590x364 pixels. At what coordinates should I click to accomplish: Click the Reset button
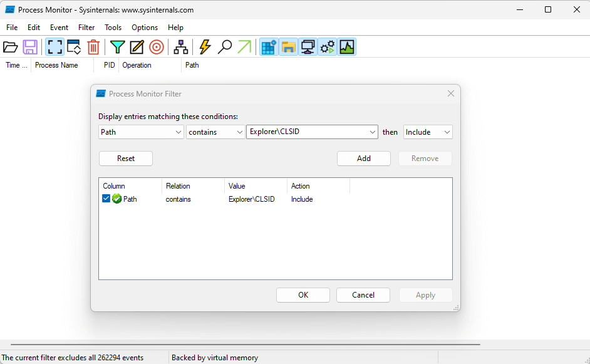coord(126,159)
